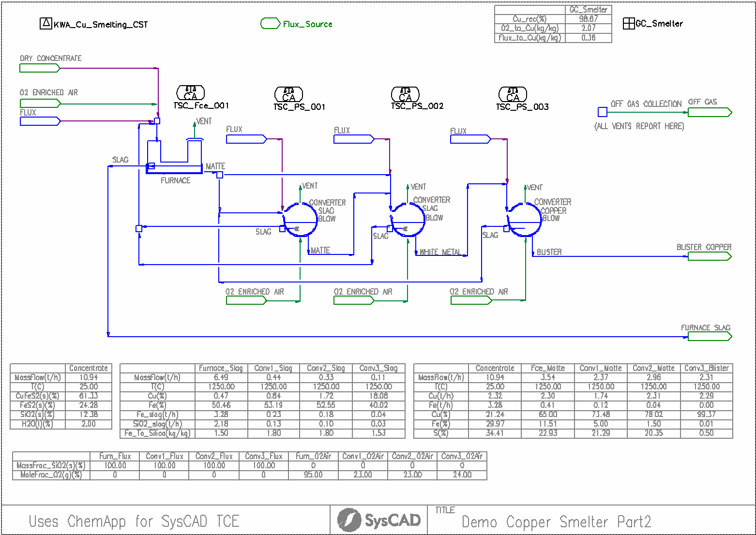Click the BLISTER COPPER sink arrow
The height and width of the screenshot is (535, 756).
pos(710,256)
